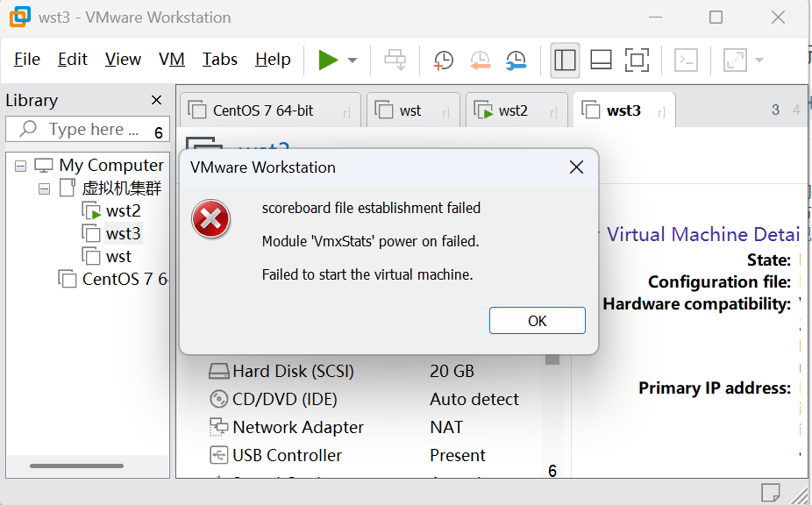Open the VM menu

tap(171, 60)
